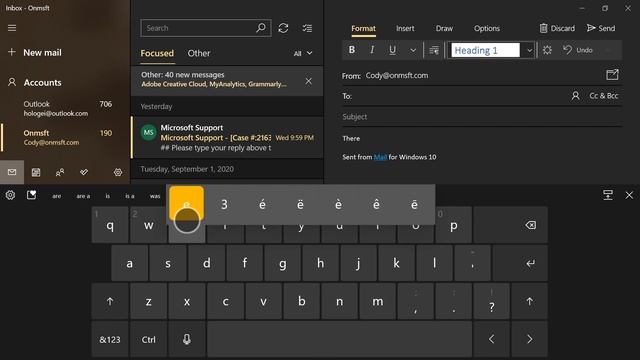Undo the last action
640x360 pixels.
[x=578, y=50]
